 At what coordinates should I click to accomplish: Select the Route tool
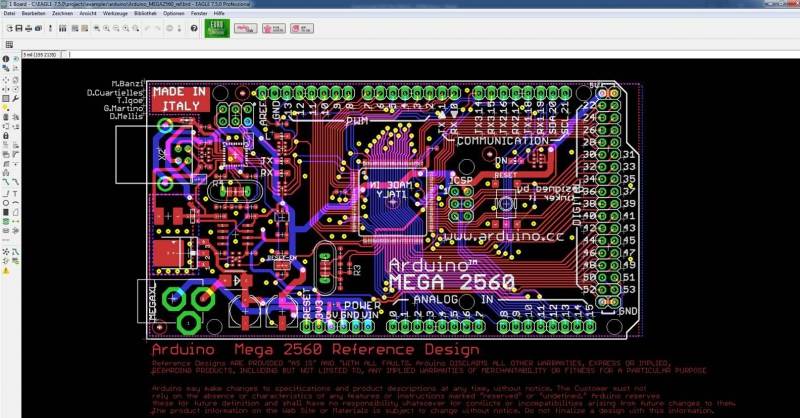(6, 181)
